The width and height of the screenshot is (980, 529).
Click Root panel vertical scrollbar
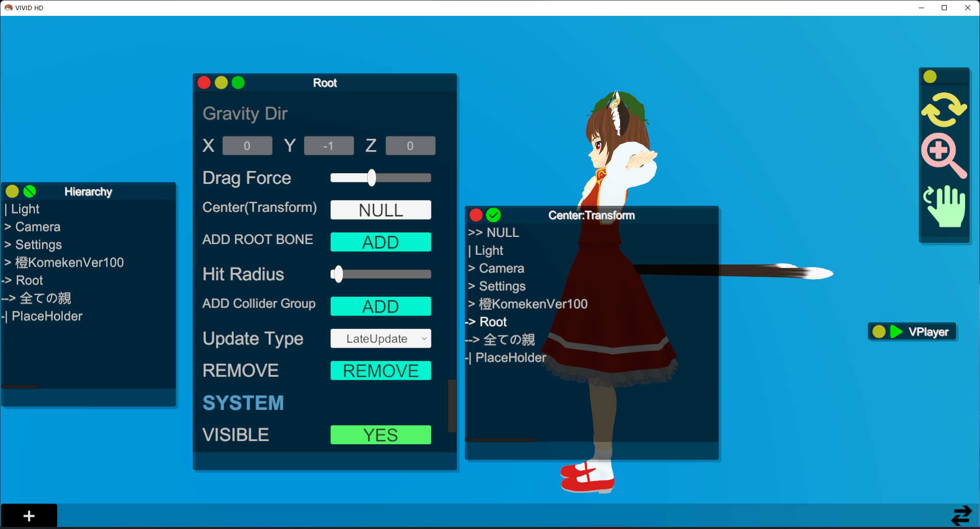point(452,406)
